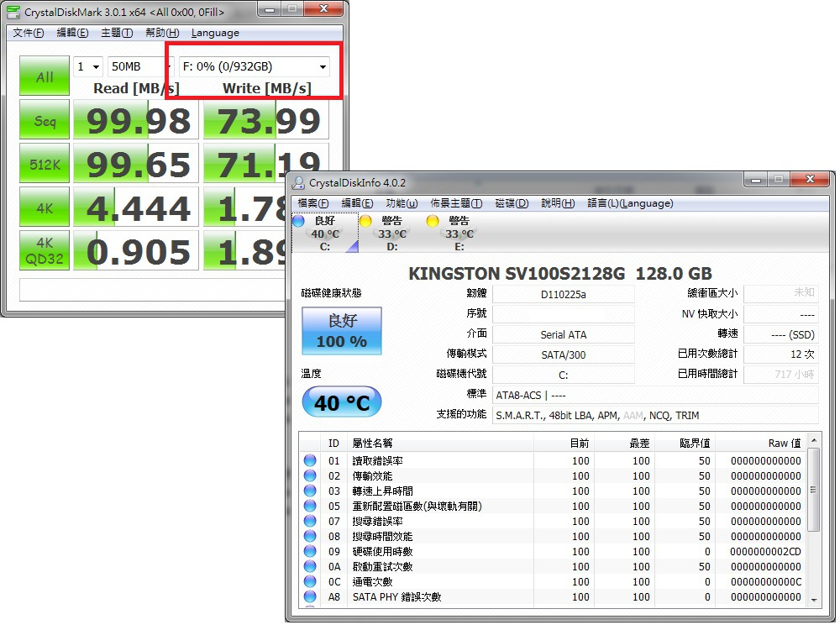This screenshot has width=840, height=630.
Task: Click the interface field showing Serial ATA
Action: [564, 335]
